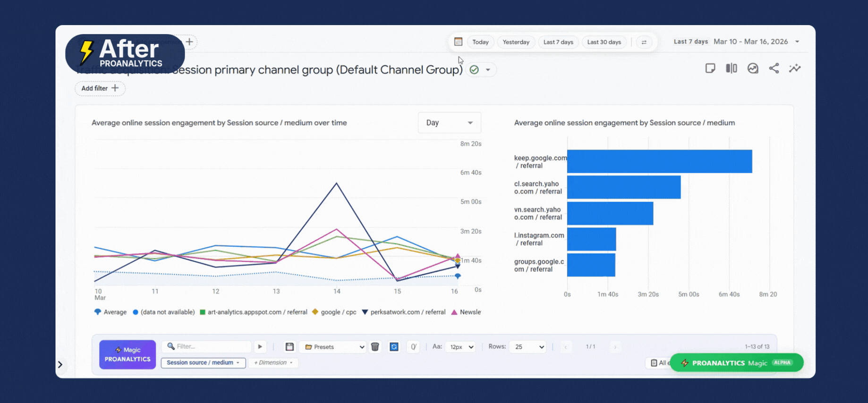Choose the Last 30 days preset

point(604,42)
